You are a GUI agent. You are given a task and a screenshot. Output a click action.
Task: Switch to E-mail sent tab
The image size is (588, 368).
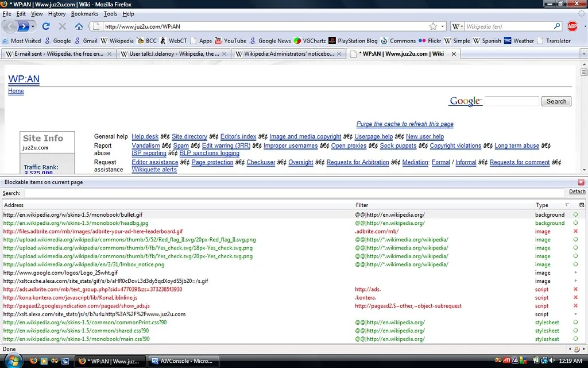point(58,54)
